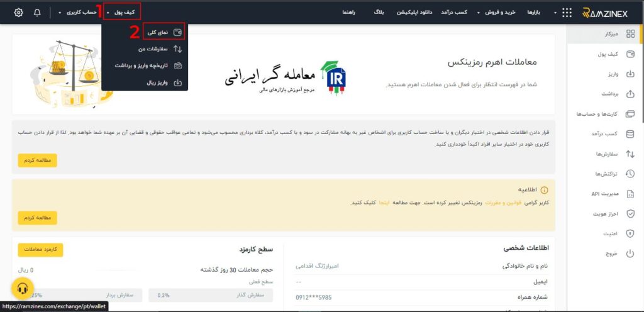This screenshot has height=312, width=644.
Task: Click the سطح کارمزد heading
Action: 257,249
